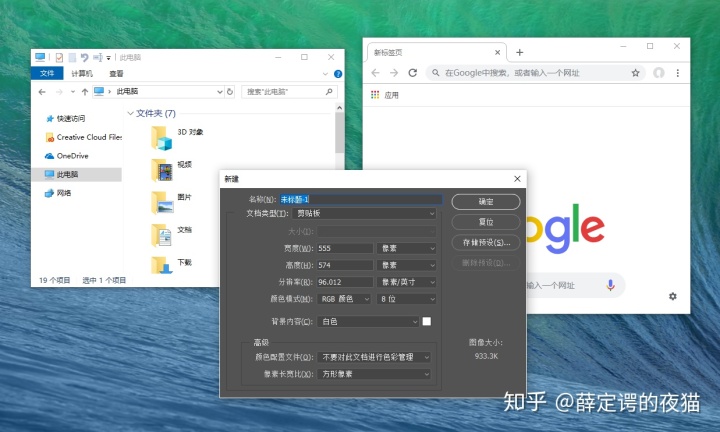Click the Explorer search magnifier icon
Image resolution: width=720 pixels, height=432 pixels.
(x=329, y=92)
